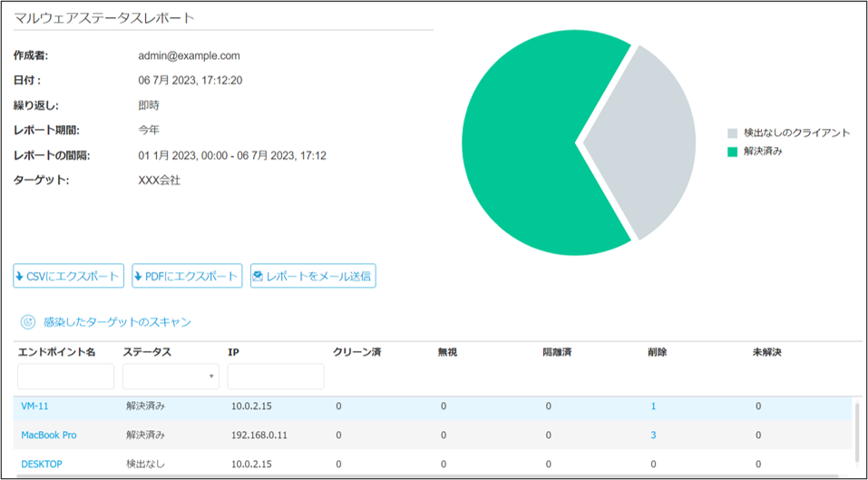Click 感染したターゲットのスキャン link
868x480 pixels.
[x=117, y=322]
